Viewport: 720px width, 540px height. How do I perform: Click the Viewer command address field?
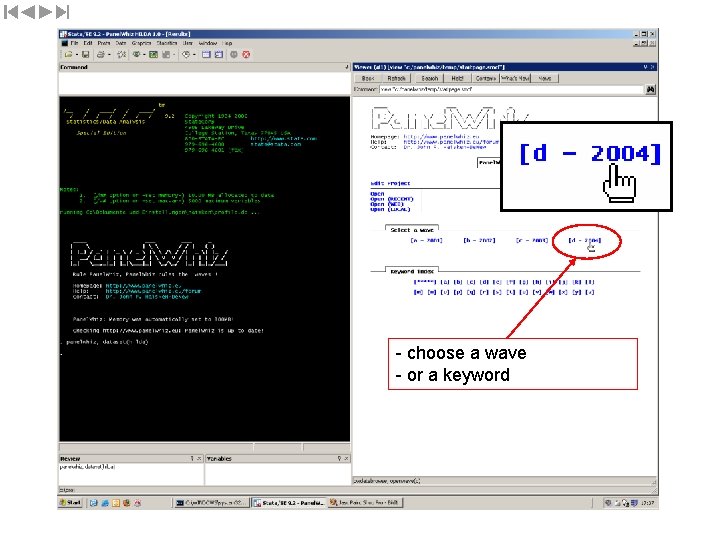512,90
